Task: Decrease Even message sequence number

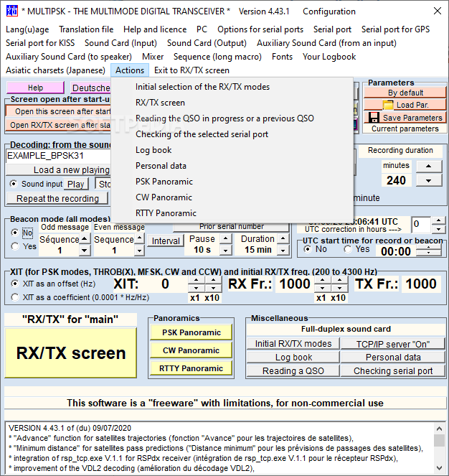Action: click(x=139, y=251)
